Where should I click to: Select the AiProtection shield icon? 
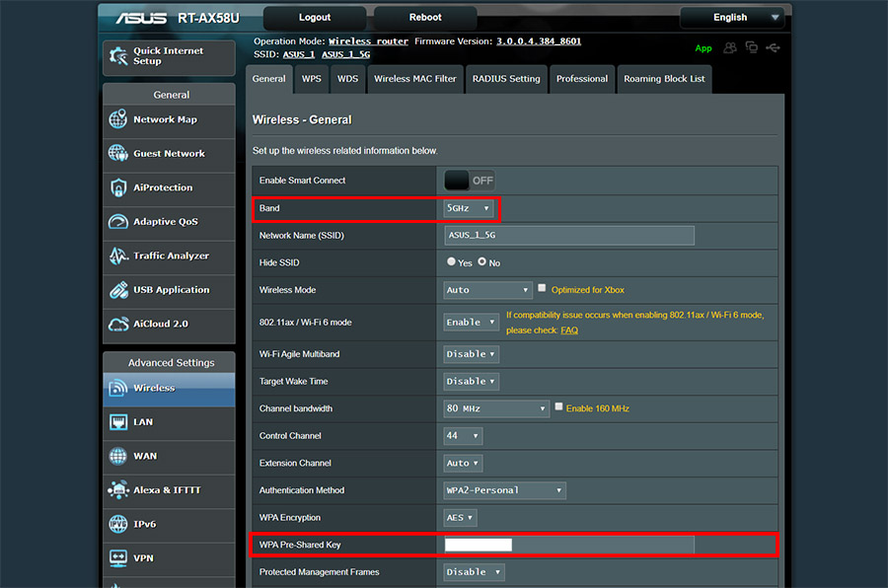118,187
